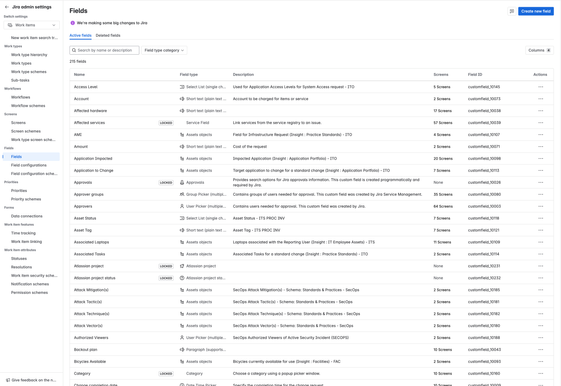Open actions menu for Approvals row

click(540, 182)
